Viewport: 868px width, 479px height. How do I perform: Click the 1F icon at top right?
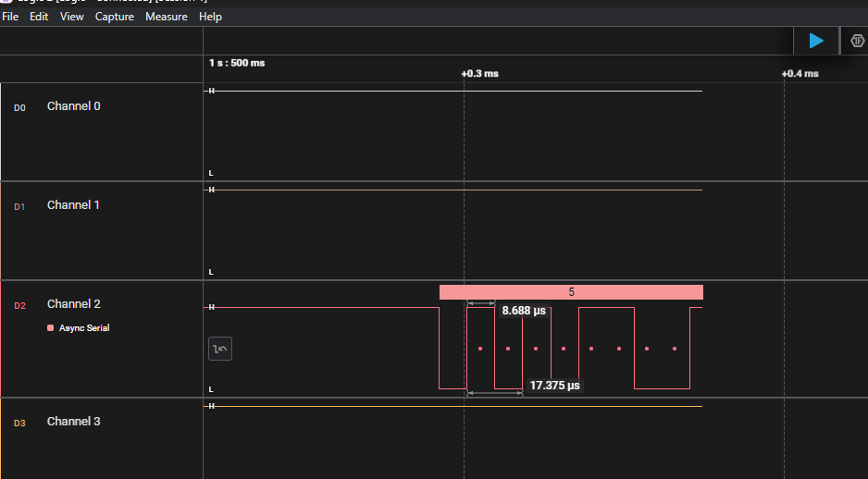pyautogui.click(x=857, y=41)
